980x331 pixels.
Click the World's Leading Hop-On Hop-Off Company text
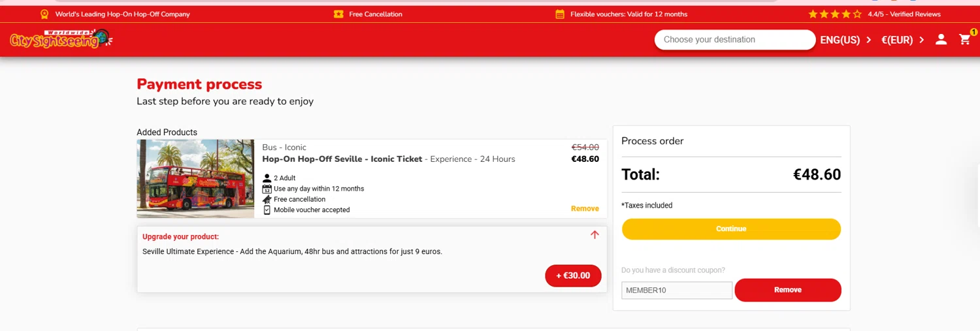[x=122, y=14]
